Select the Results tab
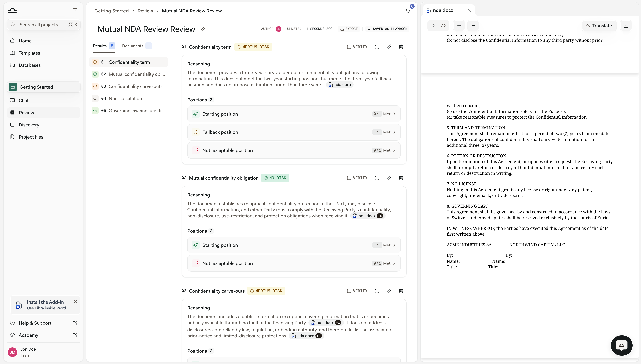 point(104,46)
